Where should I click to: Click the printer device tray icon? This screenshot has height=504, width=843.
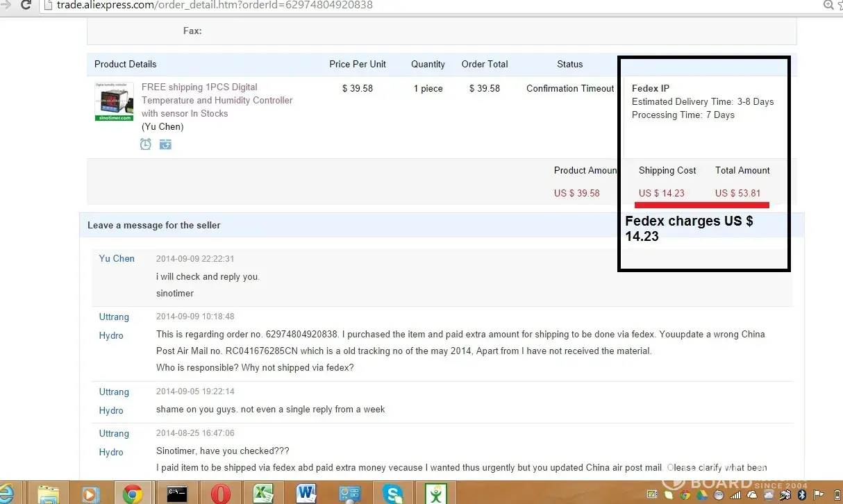click(785, 495)
